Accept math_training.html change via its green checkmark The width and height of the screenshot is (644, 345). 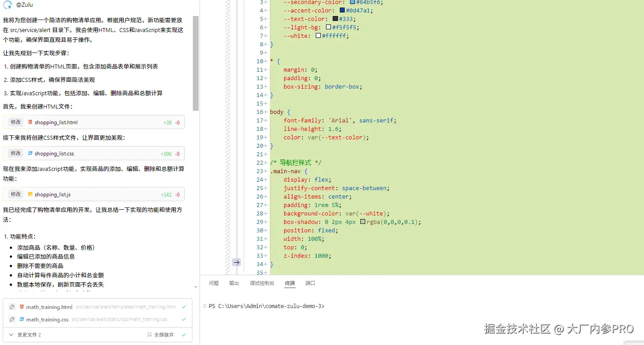tap(183, 306)
